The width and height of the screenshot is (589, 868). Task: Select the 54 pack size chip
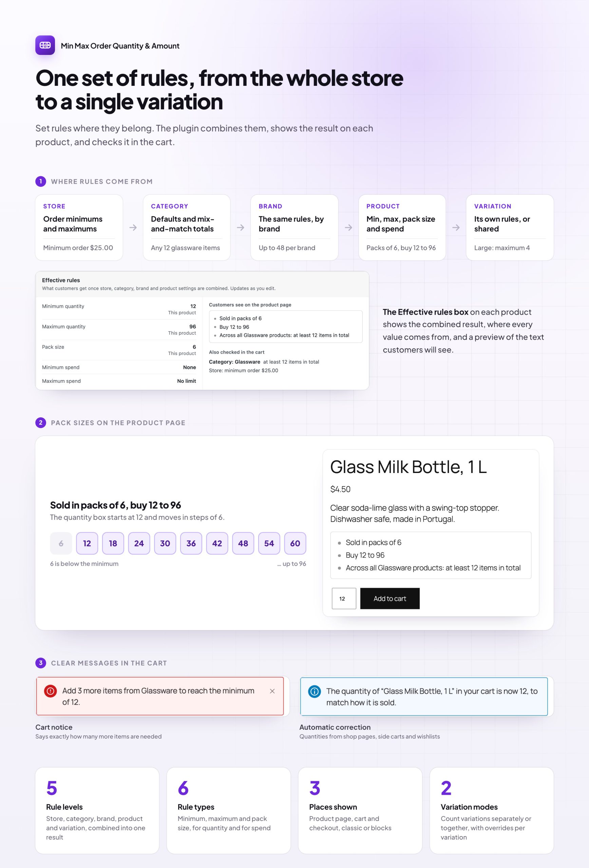[x=269, y=543]
